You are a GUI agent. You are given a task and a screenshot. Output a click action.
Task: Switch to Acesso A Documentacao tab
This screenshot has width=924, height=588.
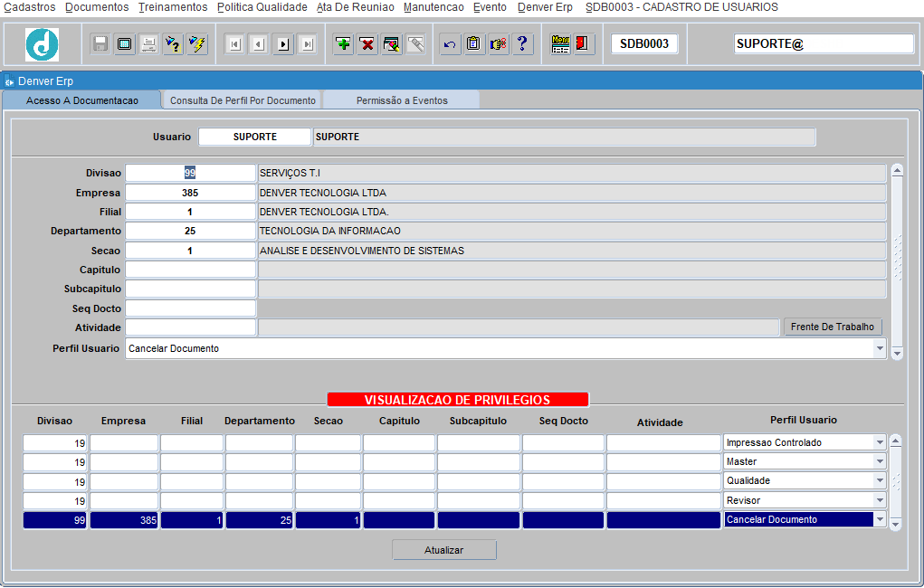click(82, 100)
